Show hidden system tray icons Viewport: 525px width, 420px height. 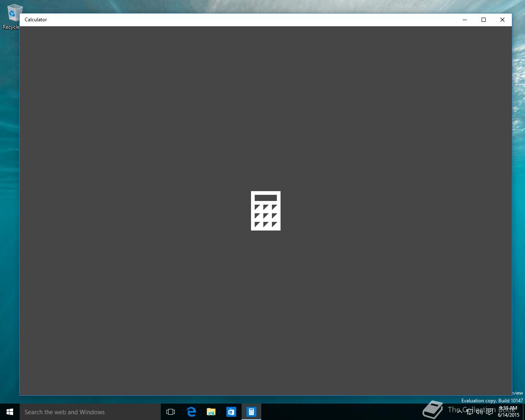pyautogui.click(x=459, y=412)
